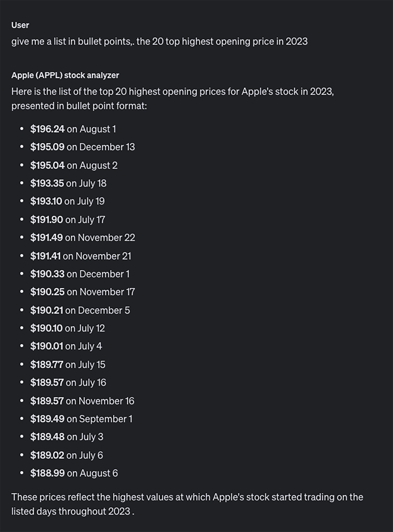Select the $191.49 on November 22 line
Image resolution: width=393 pixels, height=532 pixels.
(x=83, y=238)
